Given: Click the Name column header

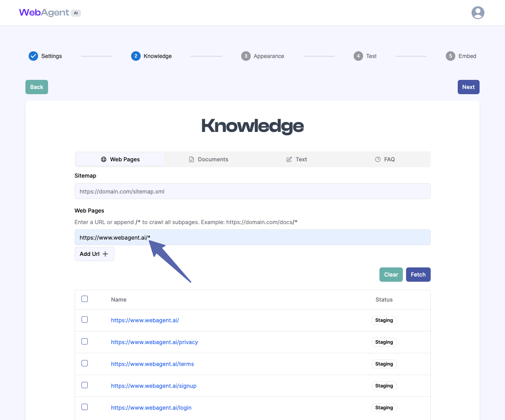Looking at the screenshot, I should coord(119,300).
